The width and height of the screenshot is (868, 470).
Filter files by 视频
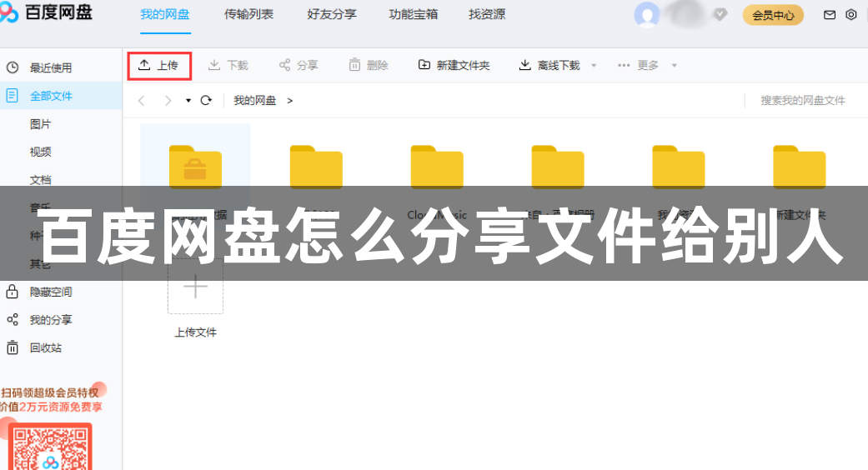tap(40, 152)
